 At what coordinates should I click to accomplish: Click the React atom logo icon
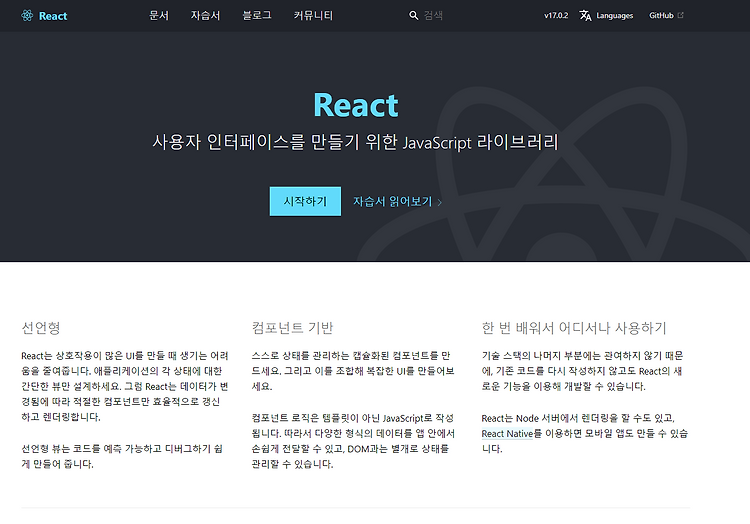(x=27, y=15)
